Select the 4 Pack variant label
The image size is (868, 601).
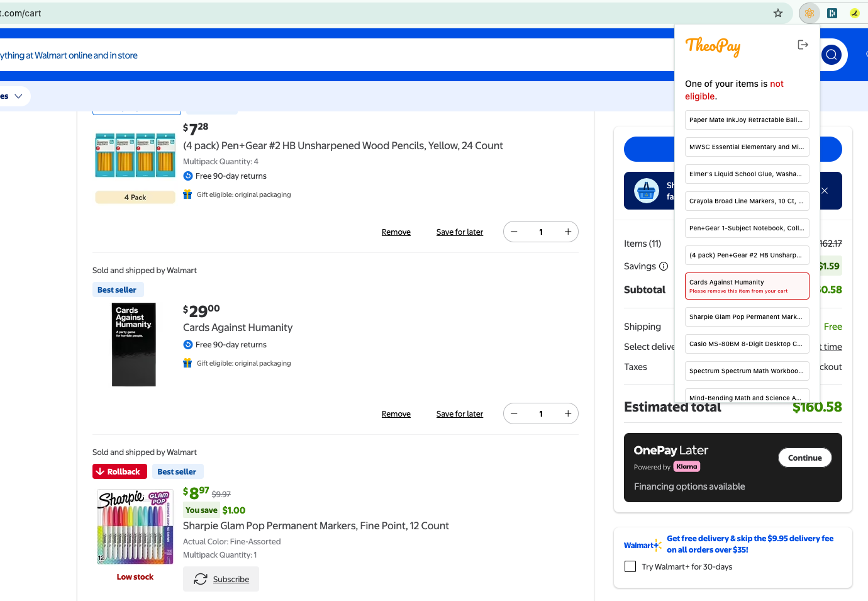135,197
